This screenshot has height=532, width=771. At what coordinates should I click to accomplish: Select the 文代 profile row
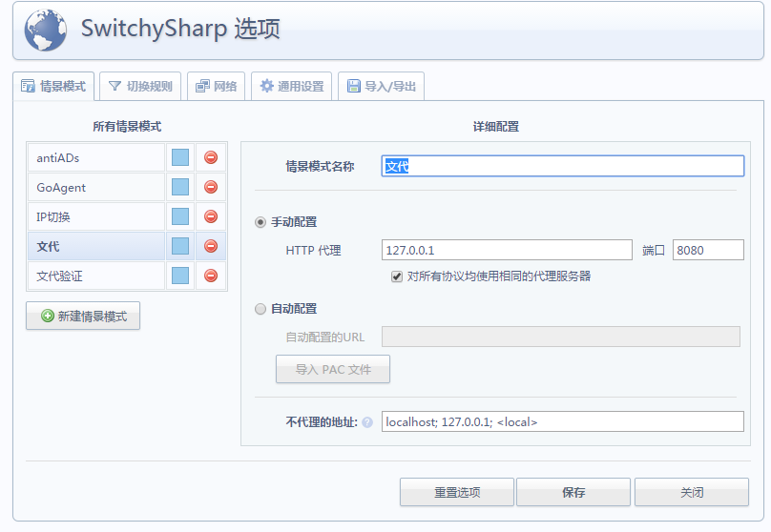tap(96, 246)
